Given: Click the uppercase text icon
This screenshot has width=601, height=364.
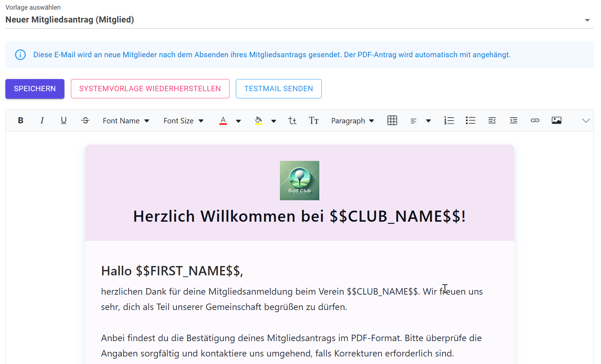Looking at the screenshot, I should click(x=314, y=120).
